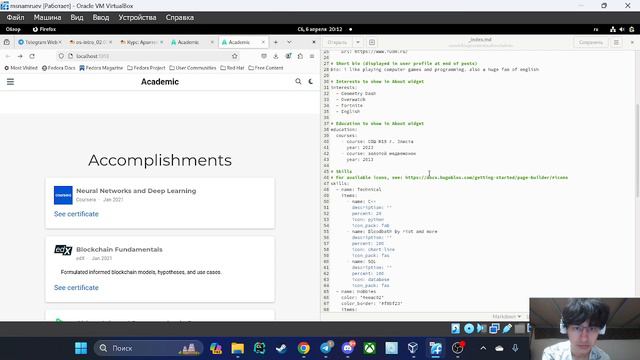Screen dimensions: 640x360
Task: Open the Academic site hamburger menu
Action: point(10,82)
